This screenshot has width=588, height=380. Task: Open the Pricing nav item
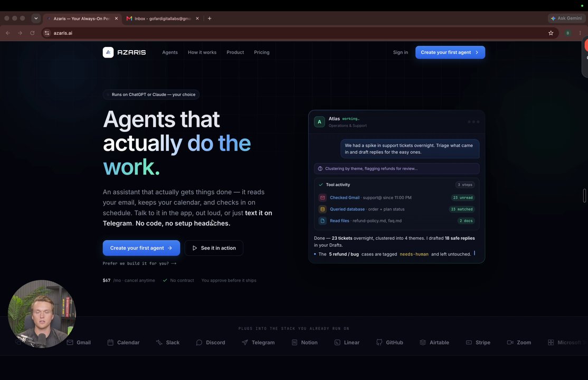(262, 52)
